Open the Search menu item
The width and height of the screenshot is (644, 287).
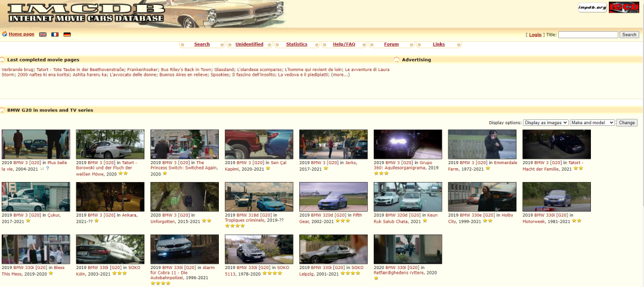(x=202, y=44)
